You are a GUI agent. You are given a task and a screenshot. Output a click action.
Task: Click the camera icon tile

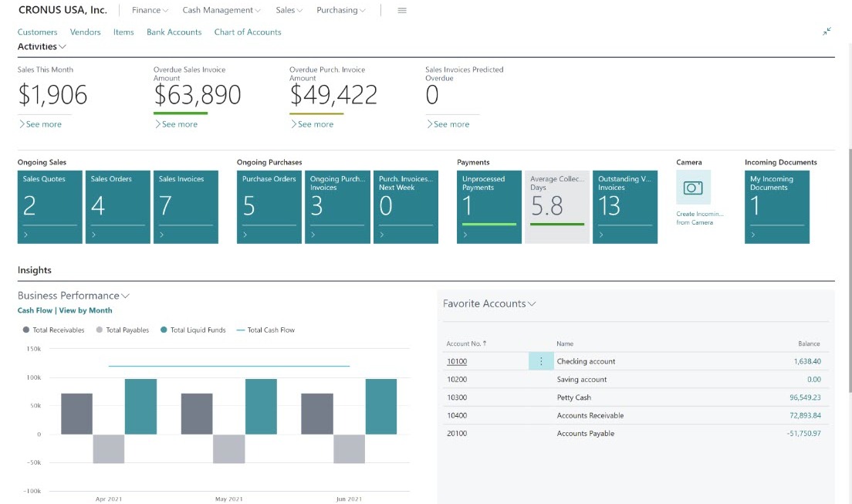click(693, 188)
